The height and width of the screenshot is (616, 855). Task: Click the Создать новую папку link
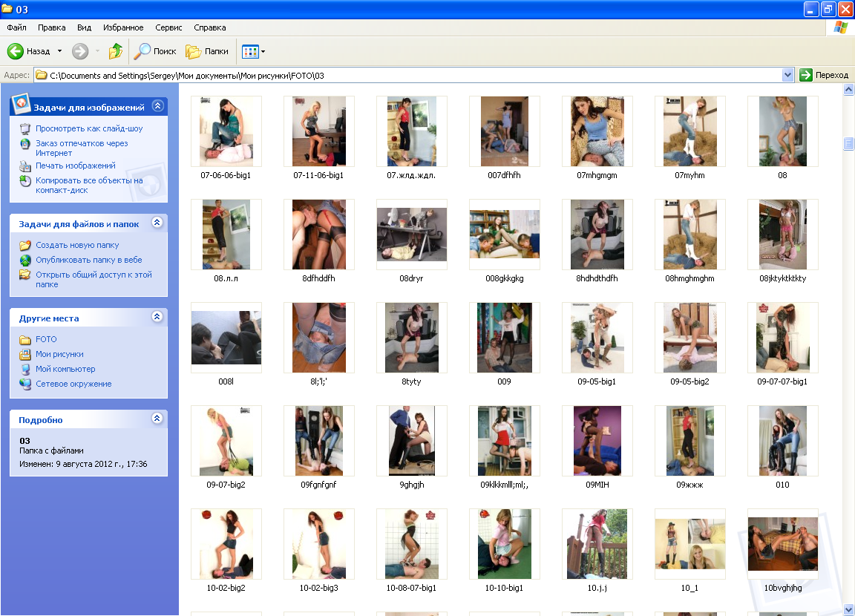(77, 246)
